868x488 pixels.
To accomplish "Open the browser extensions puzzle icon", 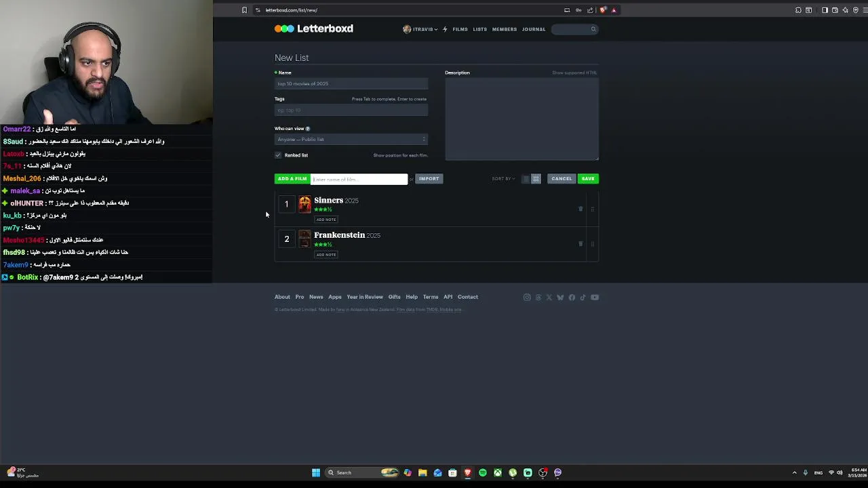I will (x=798, y=10).
